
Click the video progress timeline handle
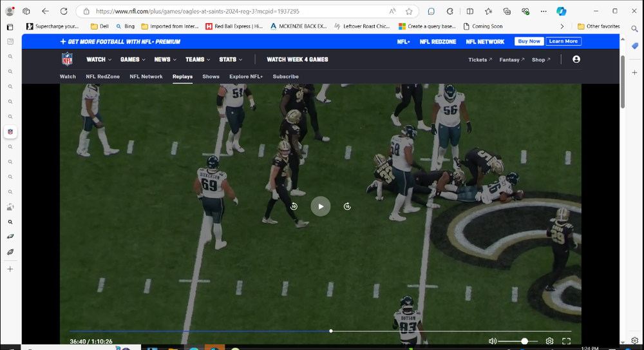tap(331, 331)
